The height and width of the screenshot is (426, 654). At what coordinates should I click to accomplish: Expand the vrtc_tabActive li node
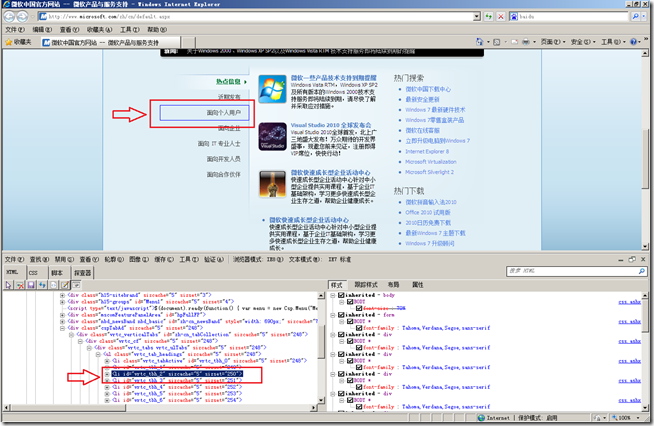coord(107,360)
